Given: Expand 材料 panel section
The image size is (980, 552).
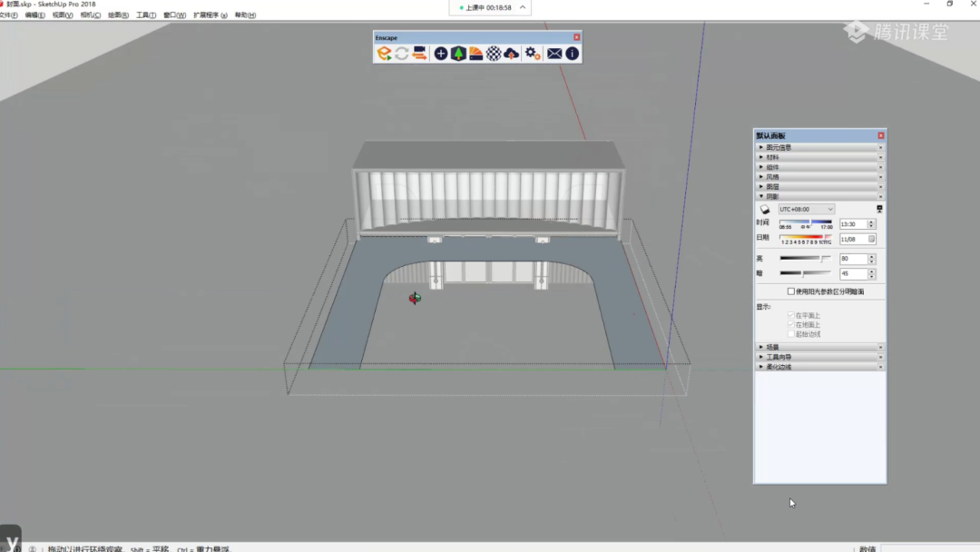Looking at the screenshot, I should pos(819,158).
